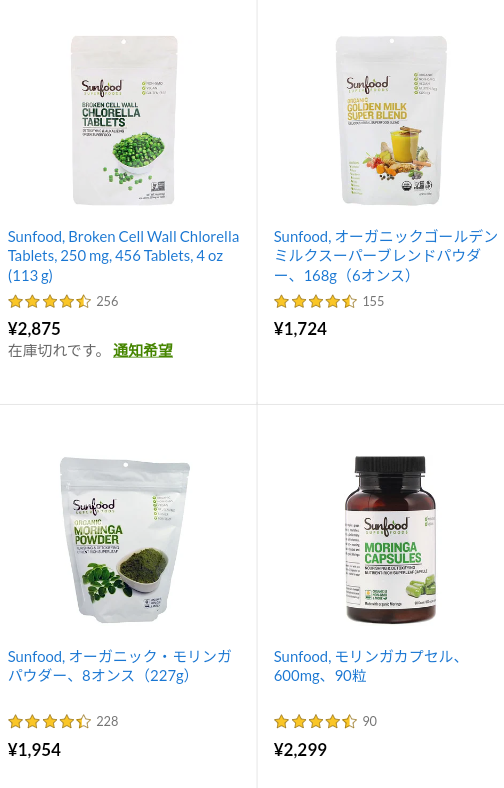The width and height of the screenshot is (504, 788).
Task: Click the star rating of Chlorella Tablets
Action: click(49, 302)
